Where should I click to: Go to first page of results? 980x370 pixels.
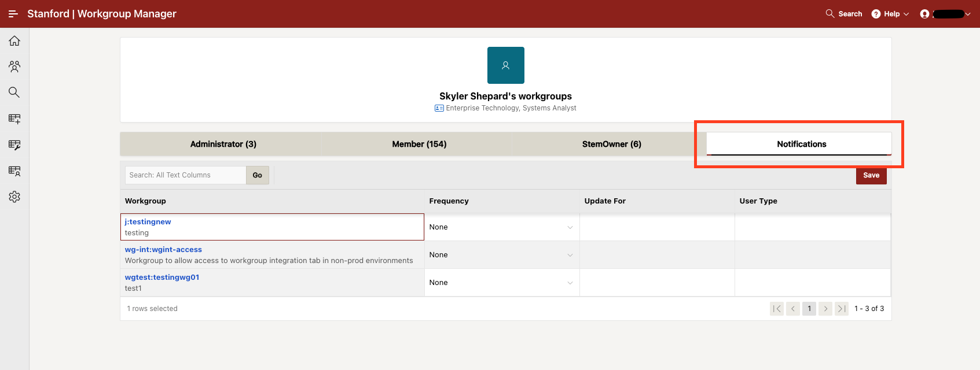[777, 309]
